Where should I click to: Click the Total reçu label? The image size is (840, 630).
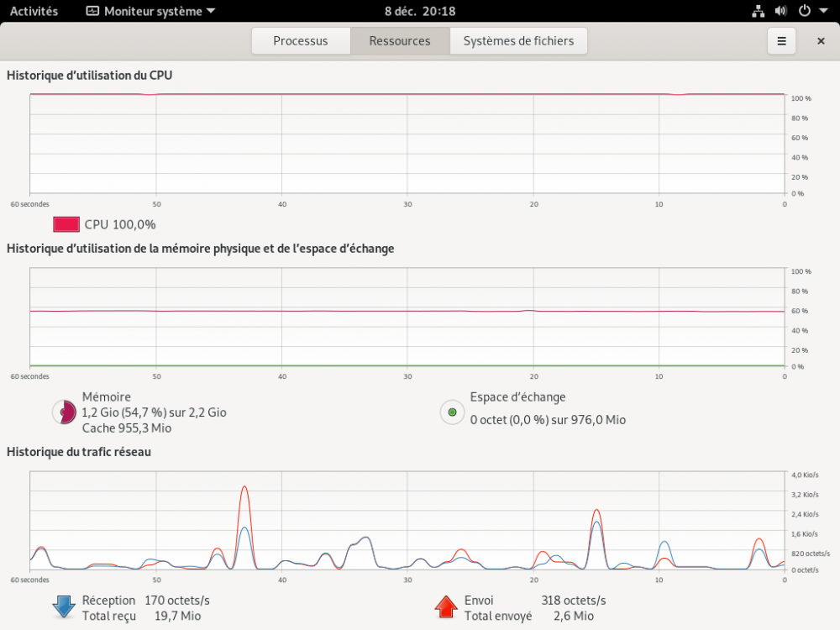108,616
